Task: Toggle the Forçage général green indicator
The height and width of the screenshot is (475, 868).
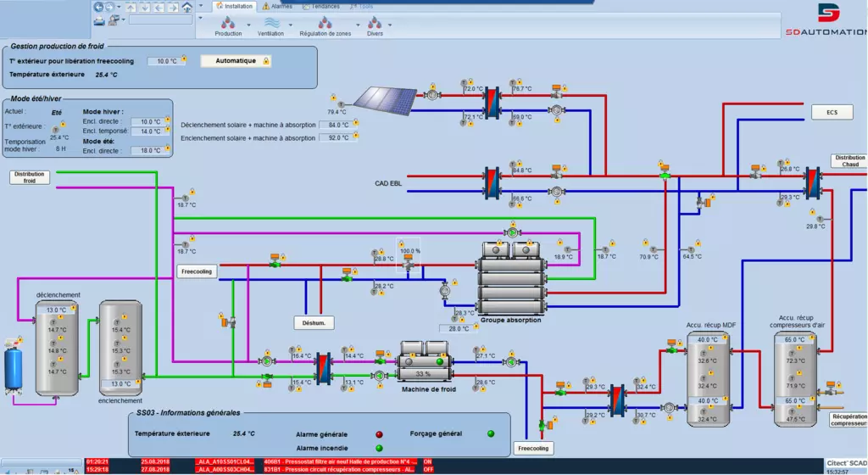Action: (491, 433)
